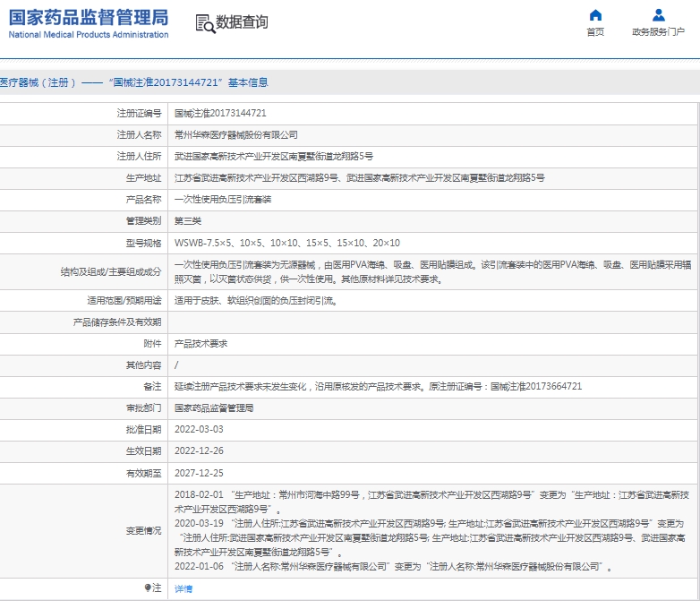Click the 生产地址 label
Screen dimensions: 700x609
coord(143,178)
